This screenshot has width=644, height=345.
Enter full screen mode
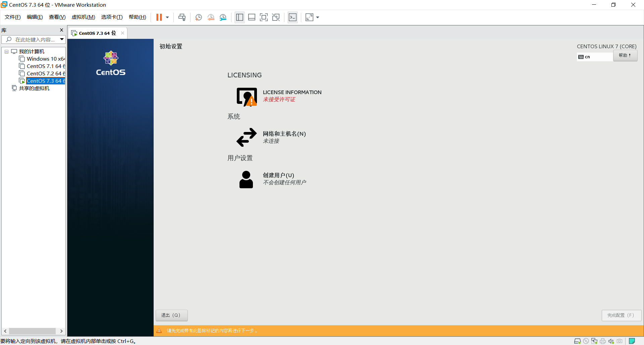tap(264, 17)
